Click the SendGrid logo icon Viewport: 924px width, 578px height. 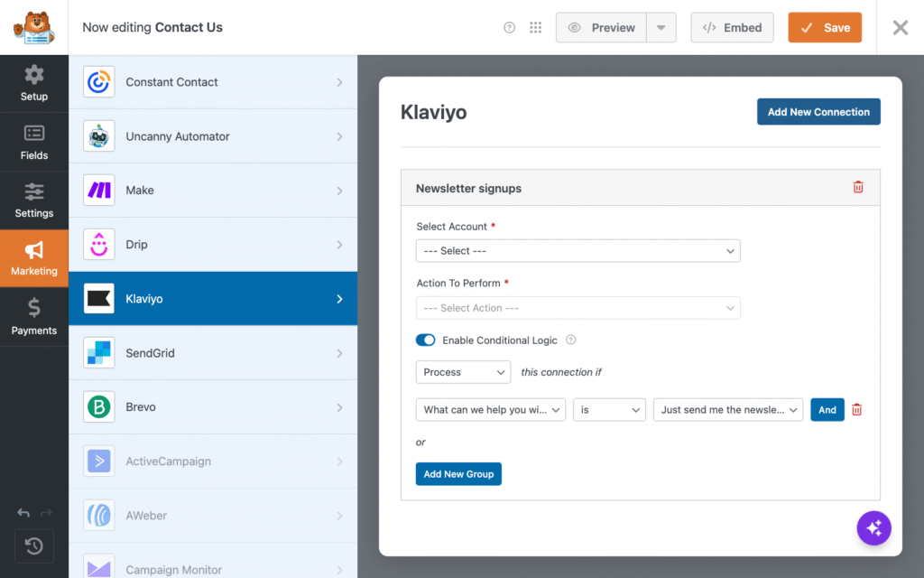point(99,353)
